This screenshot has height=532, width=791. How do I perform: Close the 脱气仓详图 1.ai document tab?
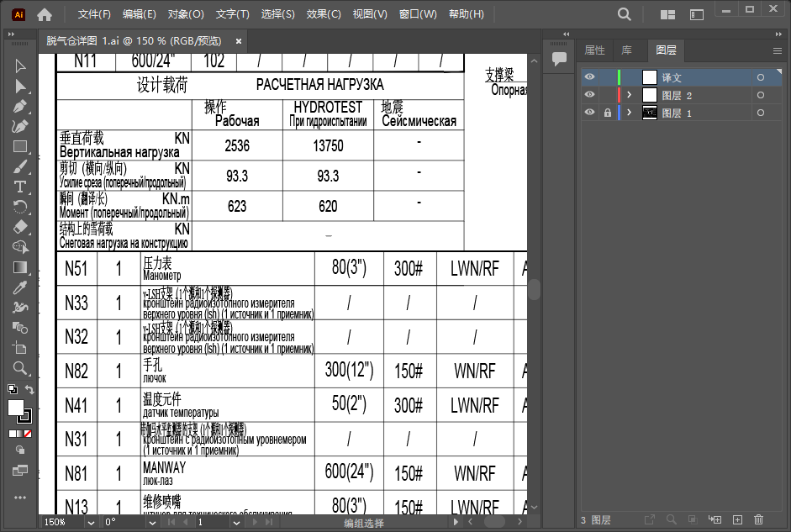[x=239, y=40]
